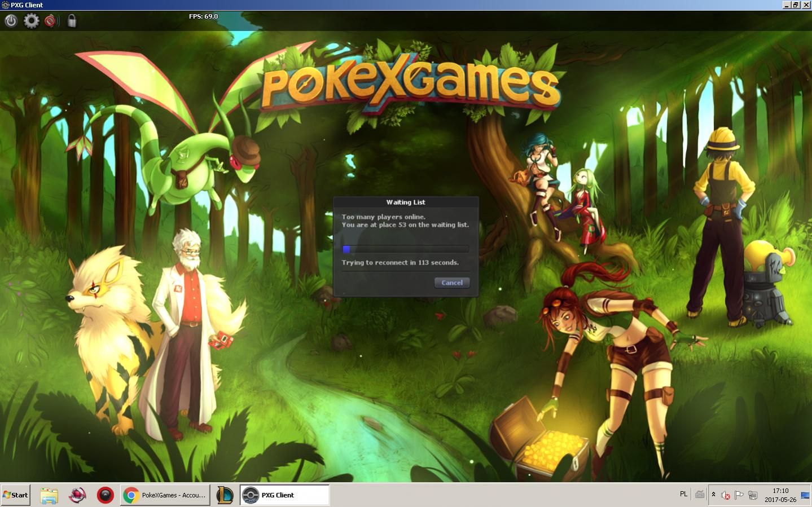Expand hidden system tray icons
The height and width of the screenshot is (507, 812).
pyautogui.click(x=713, y=495)
